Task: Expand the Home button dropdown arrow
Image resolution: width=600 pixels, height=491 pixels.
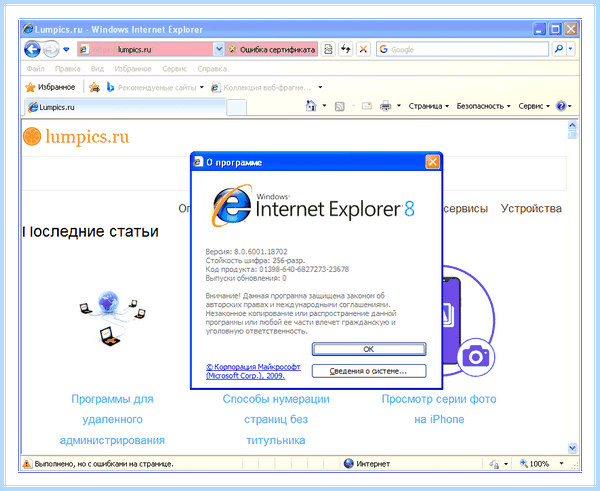Action: tap(324, 106)
